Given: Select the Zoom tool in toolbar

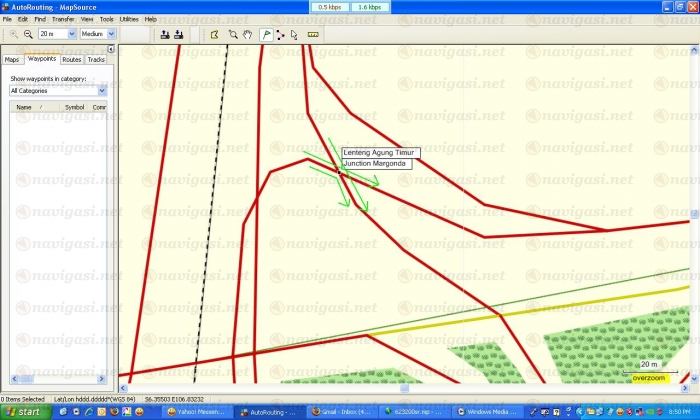Looking at the screenshot, I should pyautogui.click(x=232, y=33).
